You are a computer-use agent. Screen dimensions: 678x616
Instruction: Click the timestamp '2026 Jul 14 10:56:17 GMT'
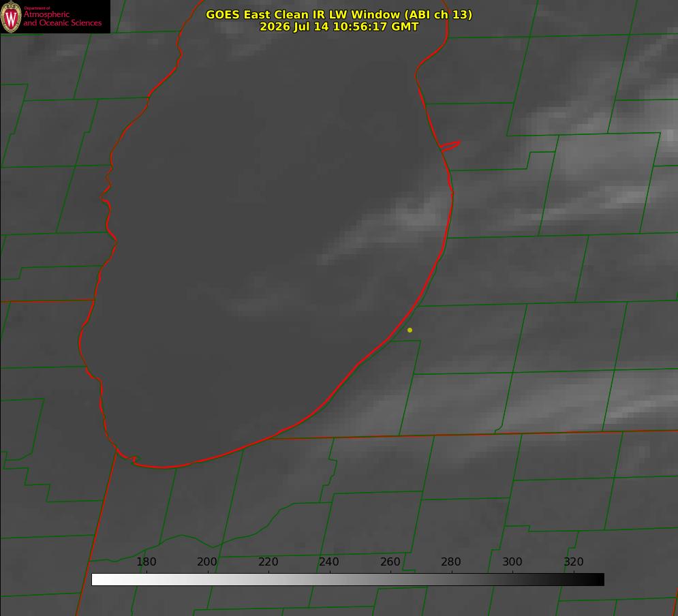click(339, 27)
